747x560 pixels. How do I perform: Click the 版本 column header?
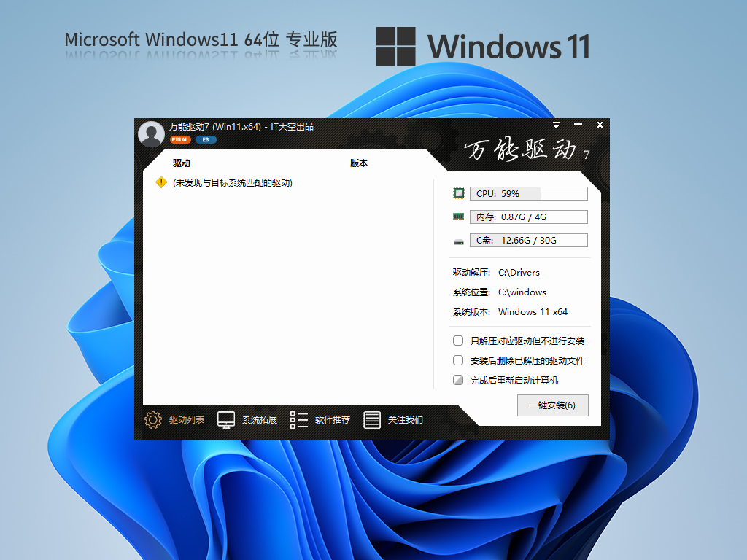pyautogui.click(x=359, y=163)
